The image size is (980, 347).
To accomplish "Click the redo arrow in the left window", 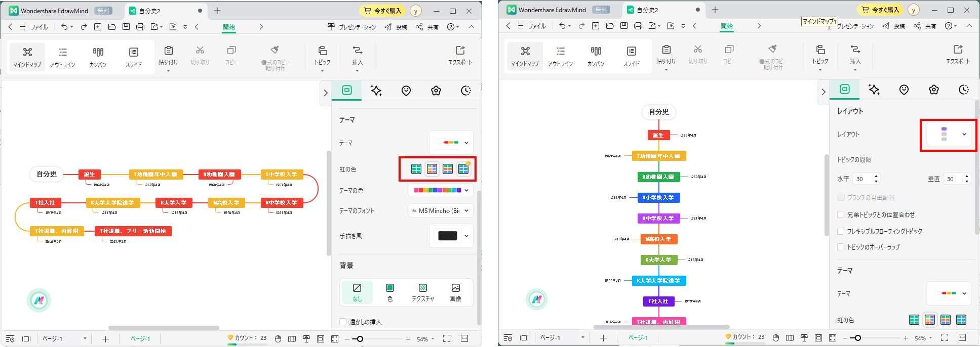I will (x=84, y=27).
